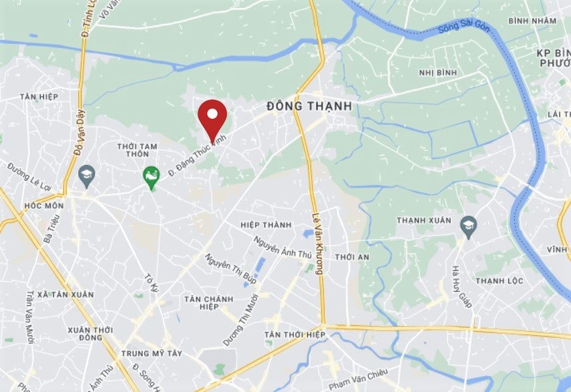
Task: Select the Hóc Môn district label
Action: click(44, 206)
